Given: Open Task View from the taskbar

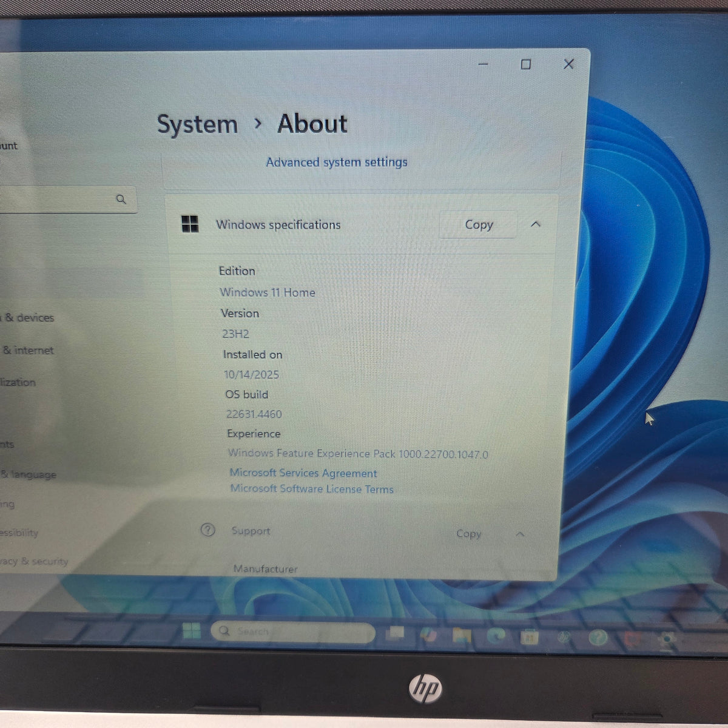Looking at the screenshot, I should click(396, 633).
